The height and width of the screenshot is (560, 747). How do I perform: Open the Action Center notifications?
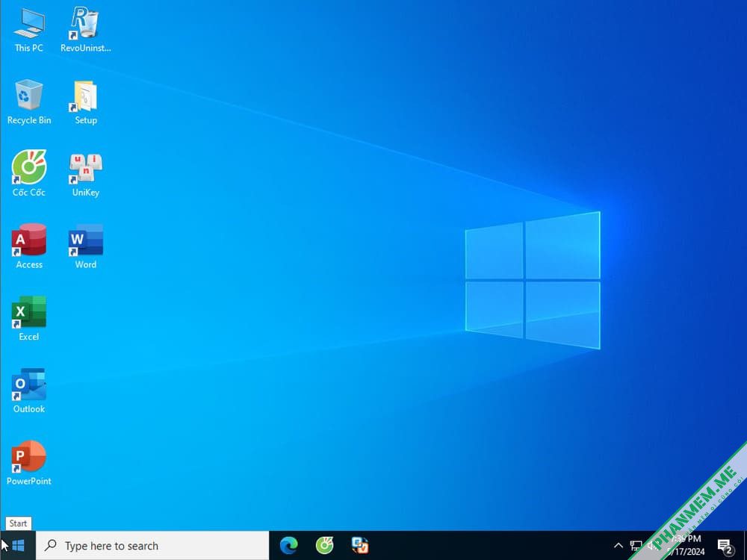click(725, 547)
